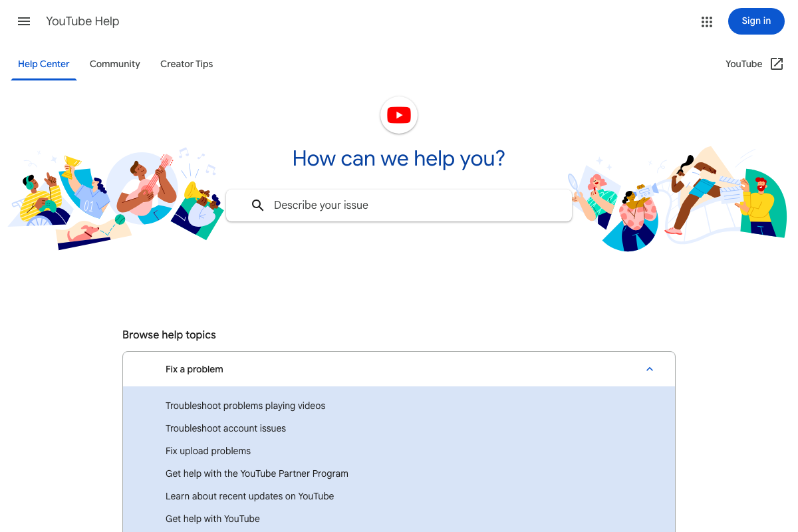Click the Browse help topics heading
798x532 pixels.
(169, 334)
